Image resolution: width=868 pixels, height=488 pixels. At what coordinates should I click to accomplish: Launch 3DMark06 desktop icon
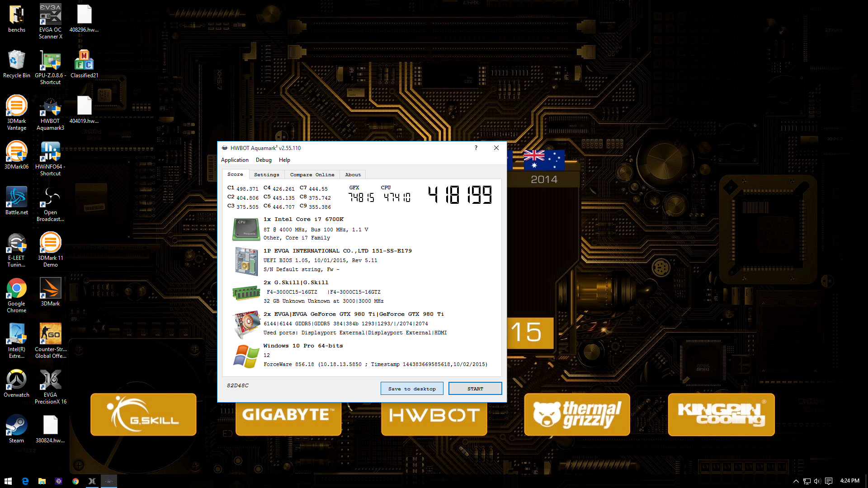17,155
